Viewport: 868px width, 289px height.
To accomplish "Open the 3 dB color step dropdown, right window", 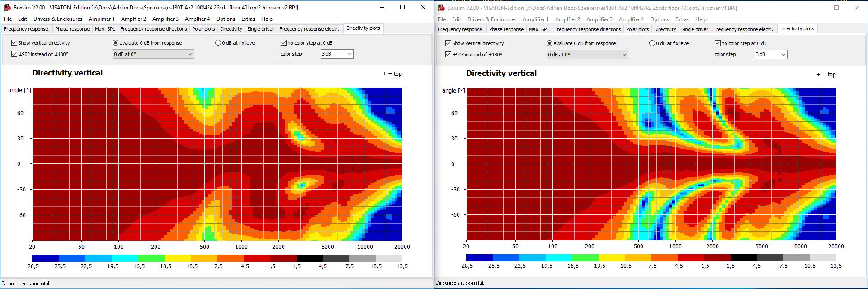I will 771,54.
